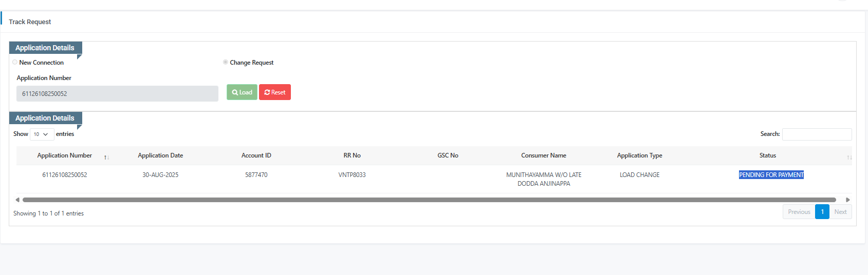Click the Application Date column header
The height and width of the screenshot is (275, 868).
160,155
